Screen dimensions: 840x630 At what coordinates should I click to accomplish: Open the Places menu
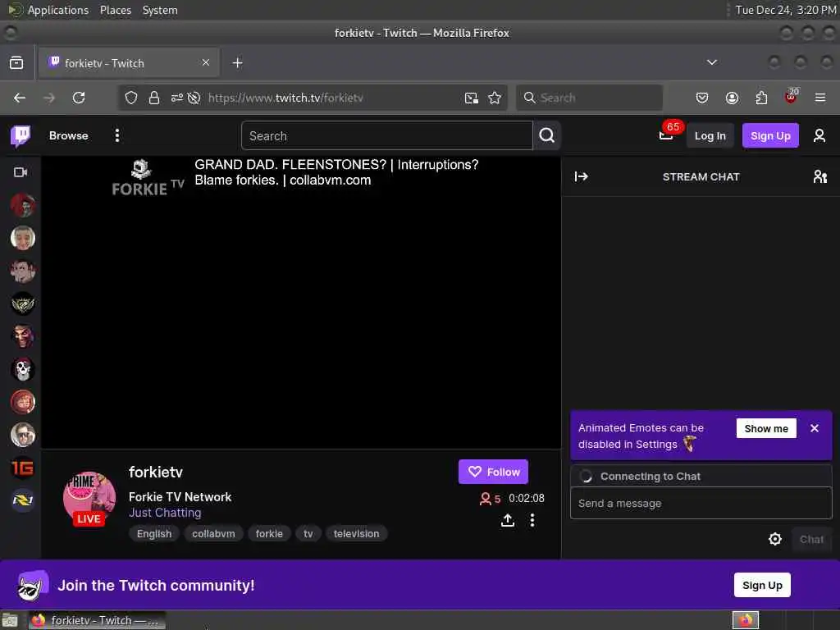pos(115,10)
